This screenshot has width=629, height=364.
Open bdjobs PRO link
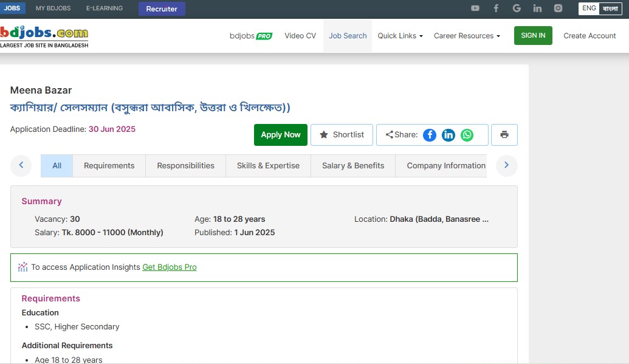tap(251, 36)
